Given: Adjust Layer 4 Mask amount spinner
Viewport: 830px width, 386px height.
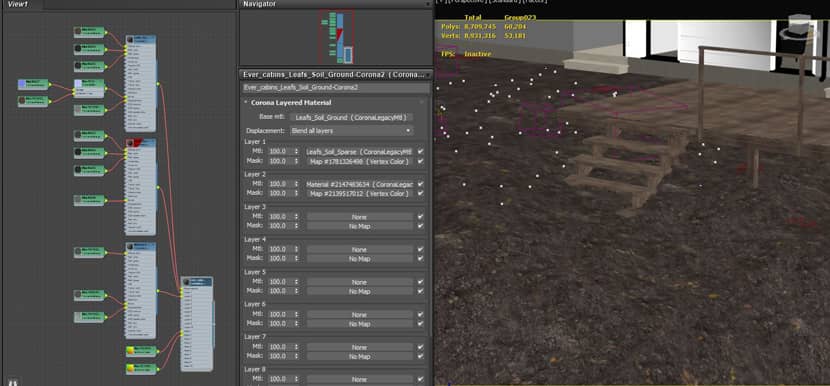Looking at the screenshot, I should (x=296, y=259).
